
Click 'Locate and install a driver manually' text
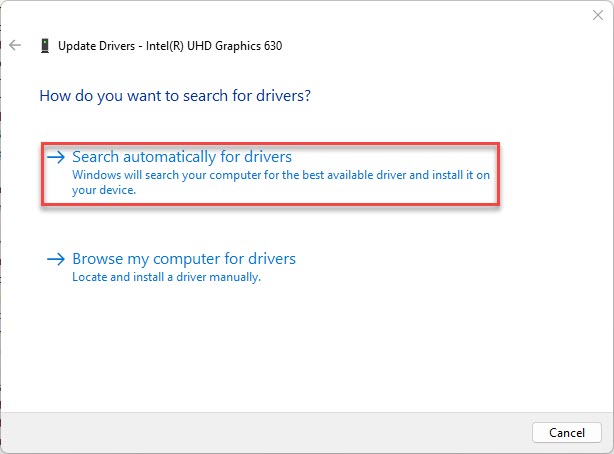coord(166,277)
